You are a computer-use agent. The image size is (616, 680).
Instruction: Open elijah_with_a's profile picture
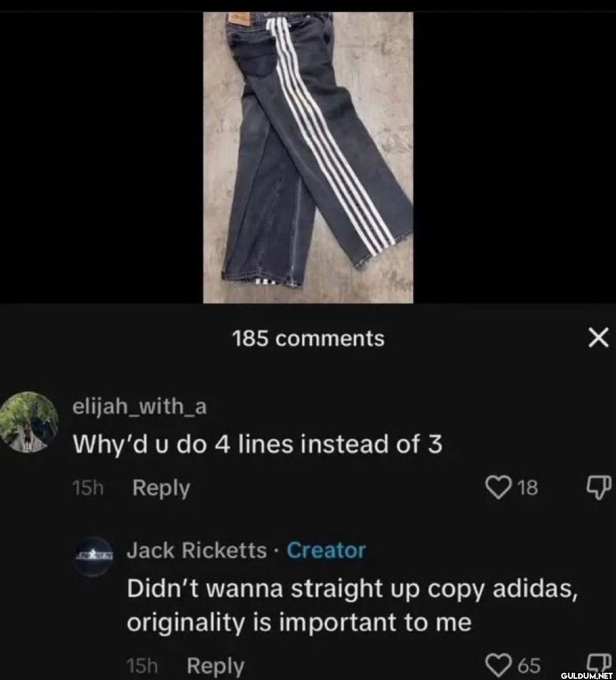29,422
